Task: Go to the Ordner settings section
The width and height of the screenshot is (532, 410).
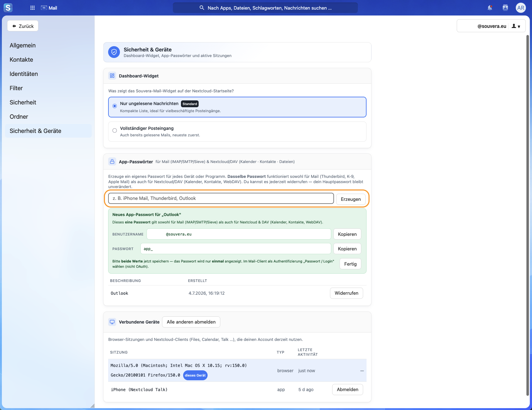Action: coord(19,117)
